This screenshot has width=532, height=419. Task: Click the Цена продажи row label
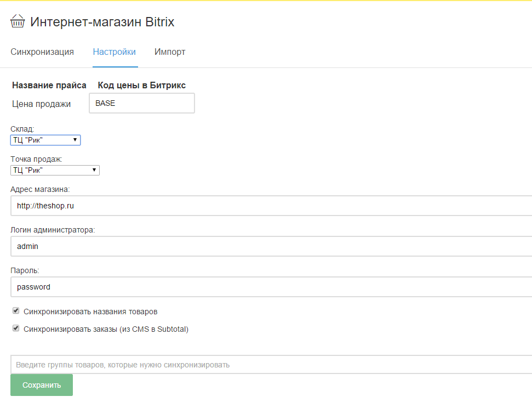42,104
